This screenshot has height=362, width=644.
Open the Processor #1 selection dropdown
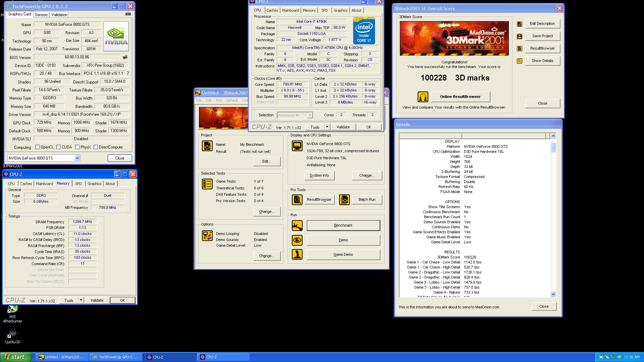click(310, 115)
